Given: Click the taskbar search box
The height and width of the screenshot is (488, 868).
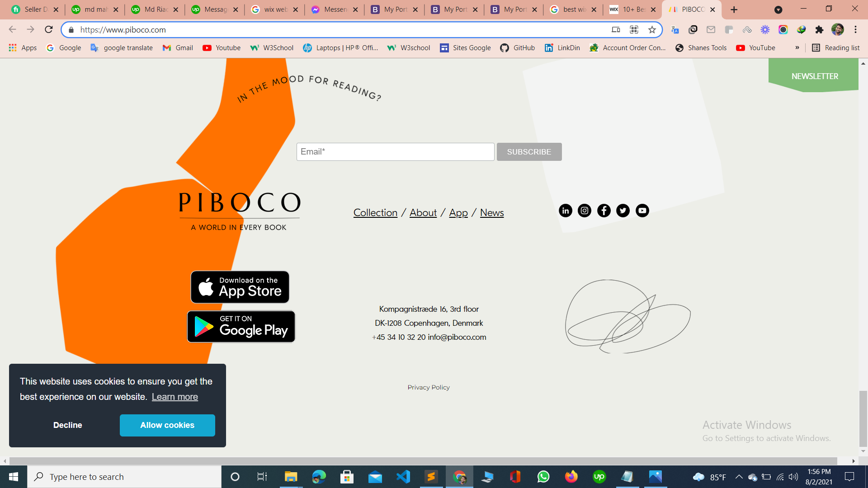Looking at the screenshot, I should tap(124, 477).
